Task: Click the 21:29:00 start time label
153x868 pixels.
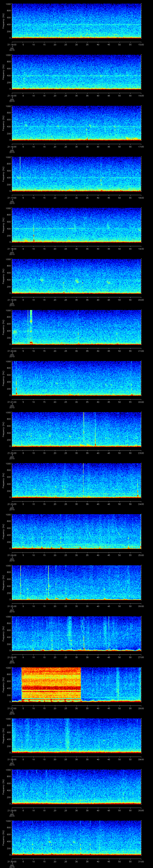Action: coord(12,810)
